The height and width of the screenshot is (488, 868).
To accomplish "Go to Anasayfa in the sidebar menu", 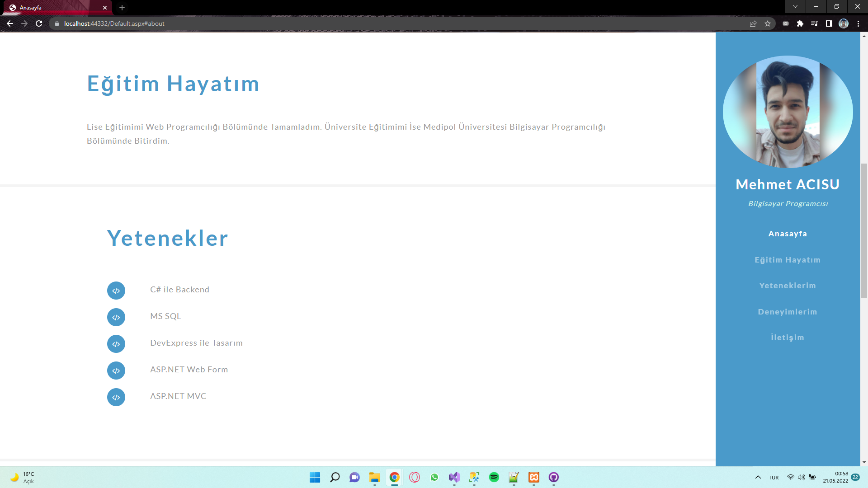I will tap(788, 234).
